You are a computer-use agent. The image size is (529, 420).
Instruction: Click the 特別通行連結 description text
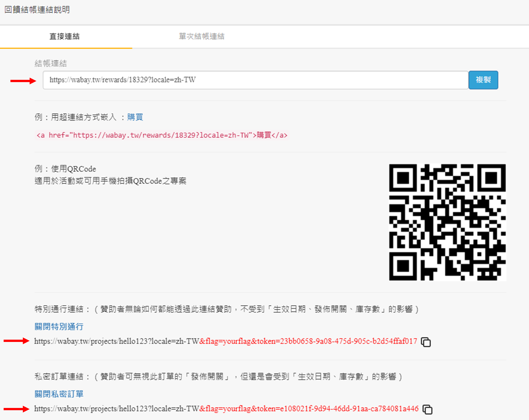227,309
